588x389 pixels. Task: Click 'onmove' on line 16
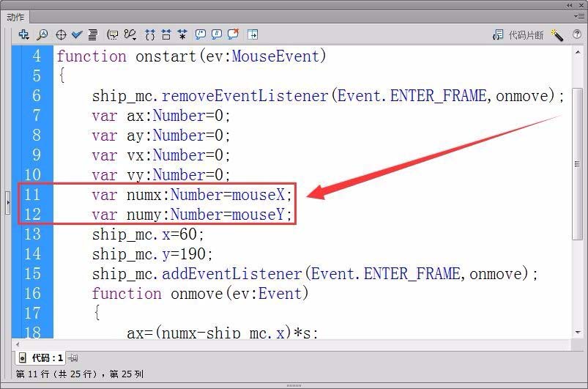196,294
